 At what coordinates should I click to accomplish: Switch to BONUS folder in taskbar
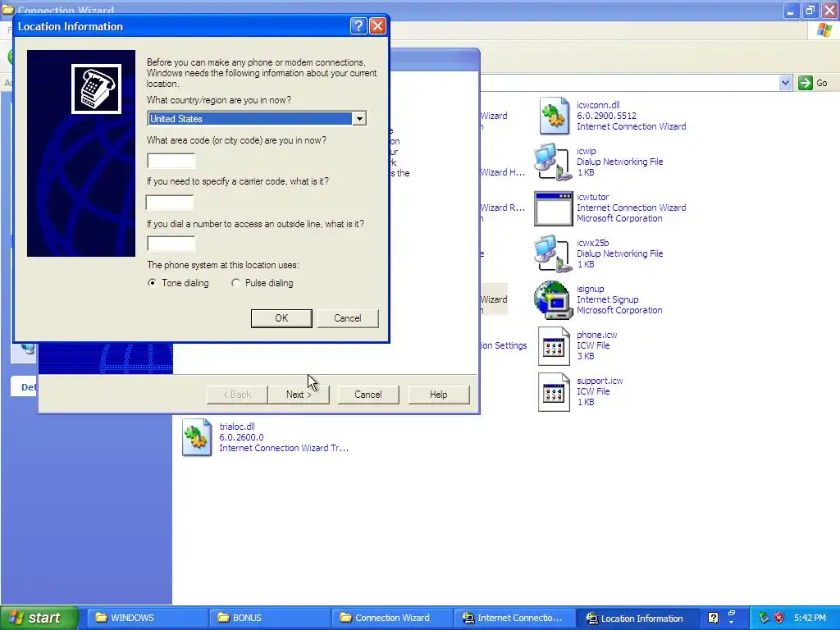(x=269, y=618)
